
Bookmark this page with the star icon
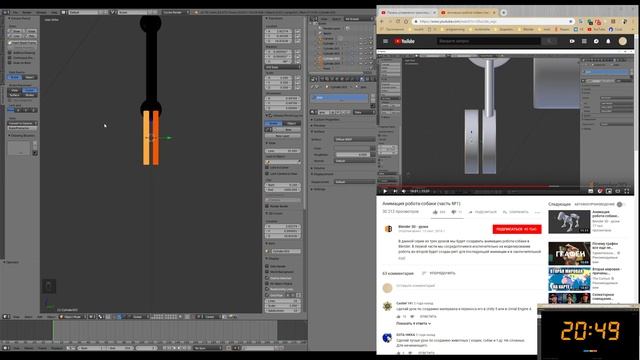[571, 21]
